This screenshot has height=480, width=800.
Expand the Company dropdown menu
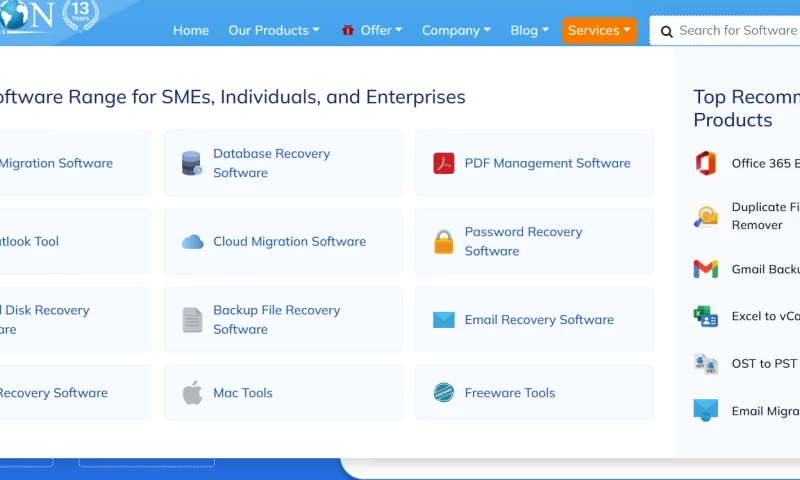(456, 31)
